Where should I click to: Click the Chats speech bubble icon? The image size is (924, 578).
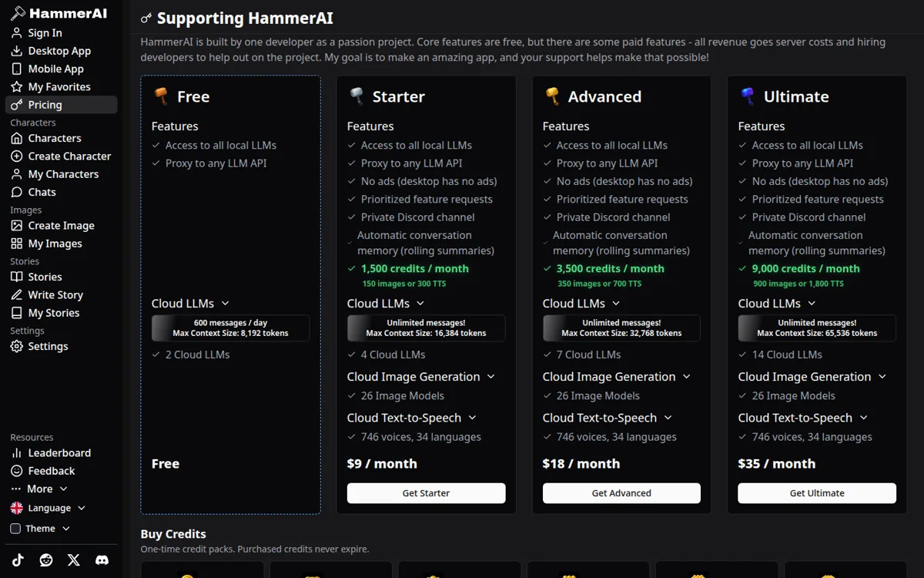pos(16,192)
